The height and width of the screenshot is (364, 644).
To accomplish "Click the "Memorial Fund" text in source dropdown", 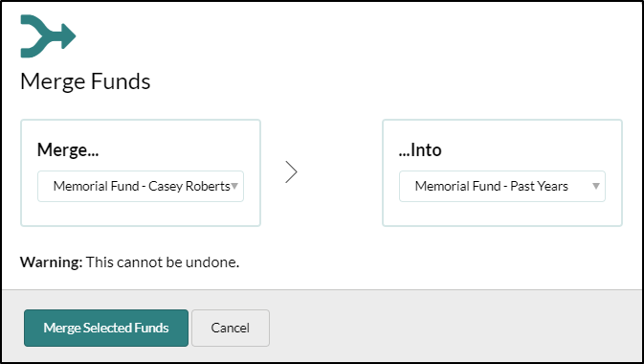I will (x=96, y=187).
